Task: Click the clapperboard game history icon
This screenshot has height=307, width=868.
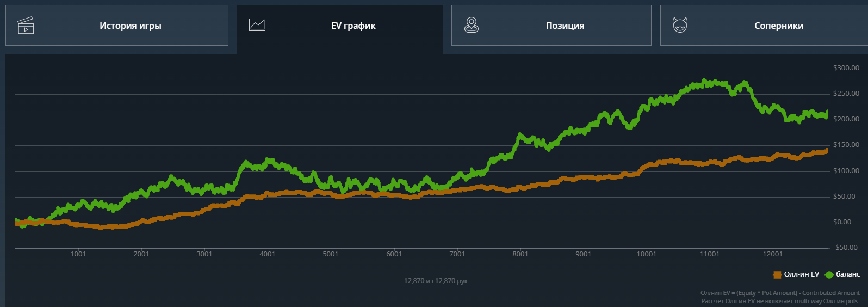Action: point(26,26)
